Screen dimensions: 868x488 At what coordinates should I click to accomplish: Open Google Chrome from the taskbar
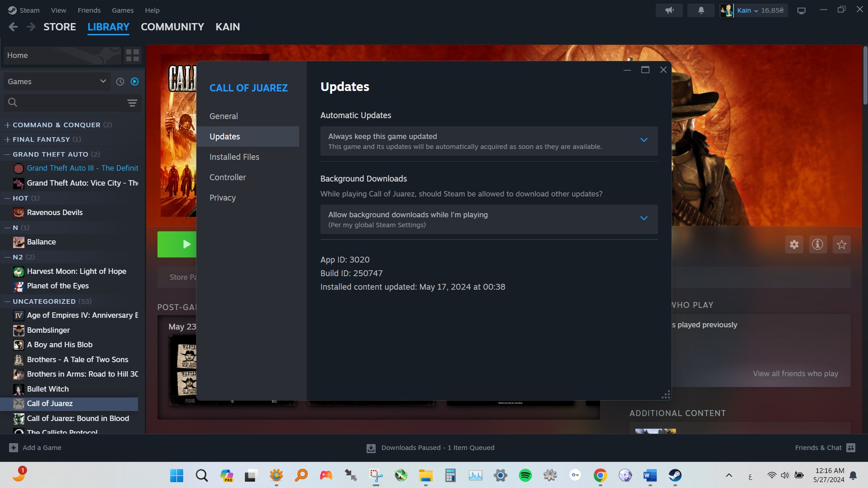click(600, 475)
